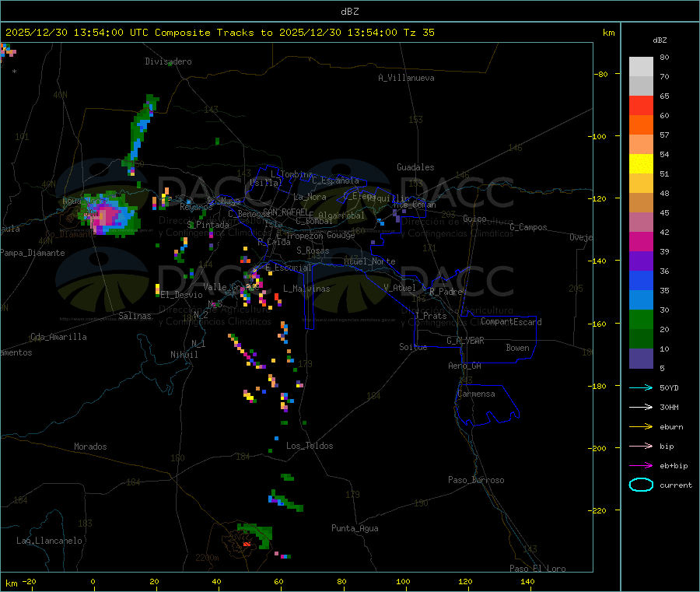
Task: Click the slate 5-10 dBZ swatch
Action: point(641,359)
